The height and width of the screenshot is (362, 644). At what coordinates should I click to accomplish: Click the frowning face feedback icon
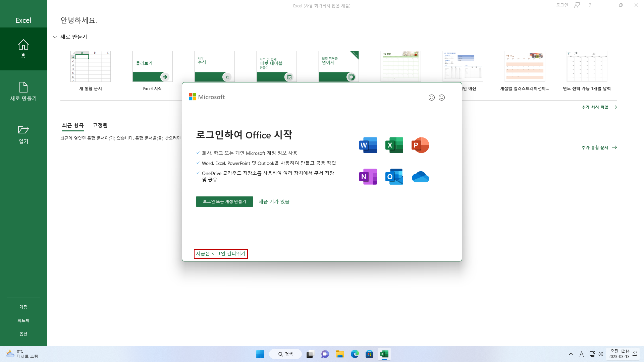(442, 98)
